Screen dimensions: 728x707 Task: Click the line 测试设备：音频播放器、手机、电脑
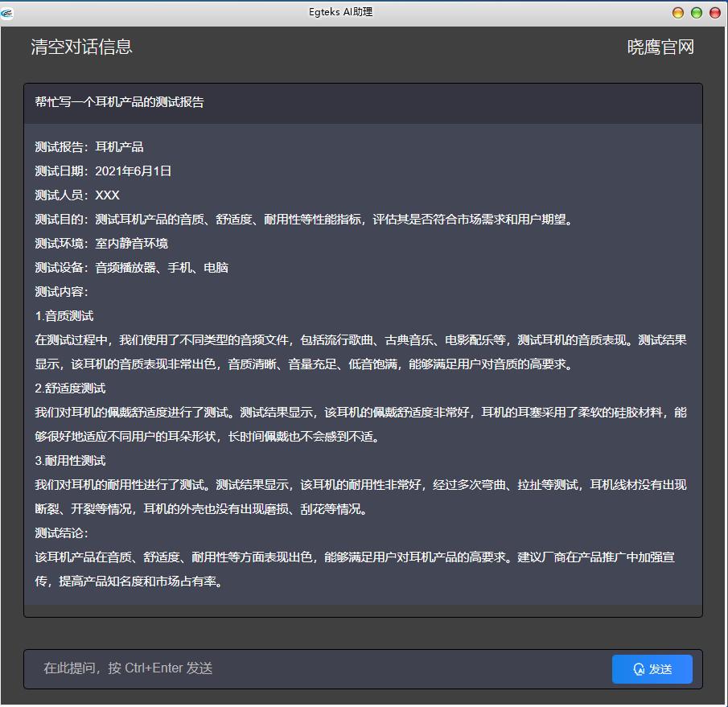(x=131, y=267)
